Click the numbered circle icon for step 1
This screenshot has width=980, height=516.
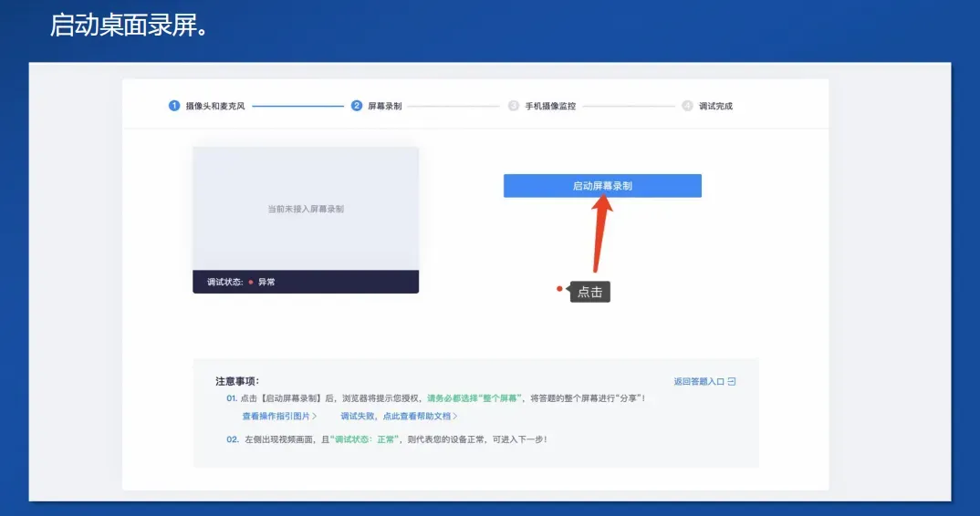coord(174,106)
